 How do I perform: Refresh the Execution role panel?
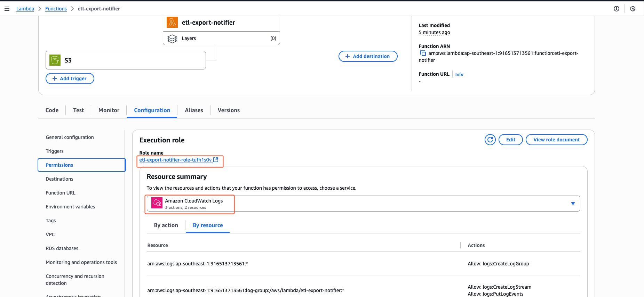click(x=490, y=140)
